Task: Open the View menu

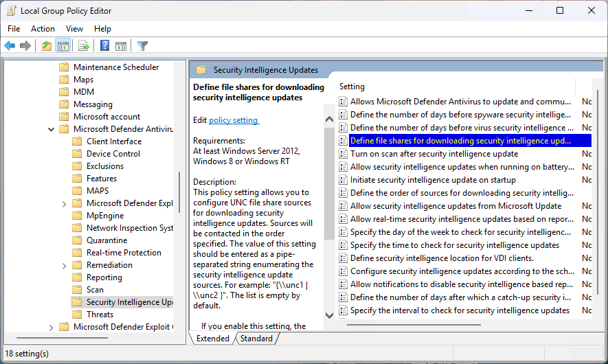Action: pos(74,29)
